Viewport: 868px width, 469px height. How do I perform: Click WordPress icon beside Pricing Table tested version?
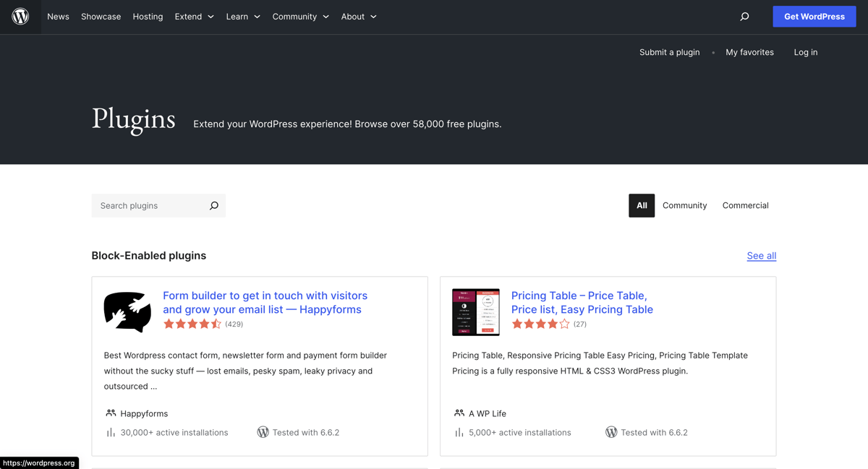(x=611, y=432)
